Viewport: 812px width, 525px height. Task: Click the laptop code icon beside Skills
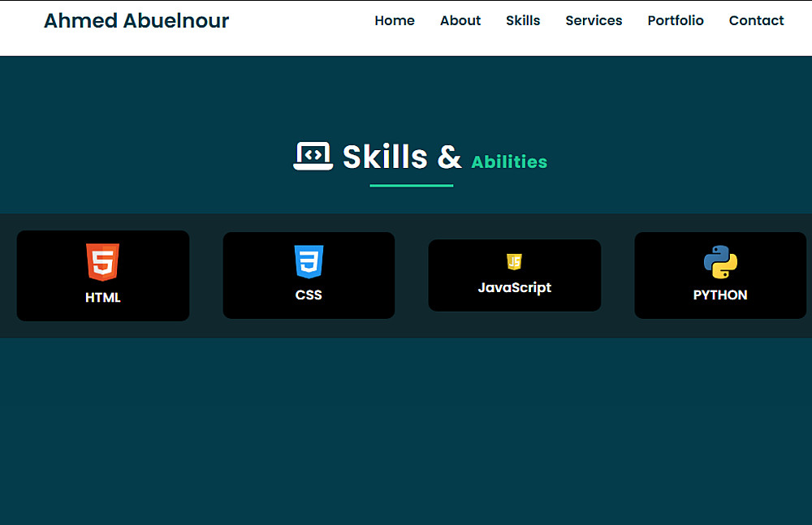click(313, 156)
